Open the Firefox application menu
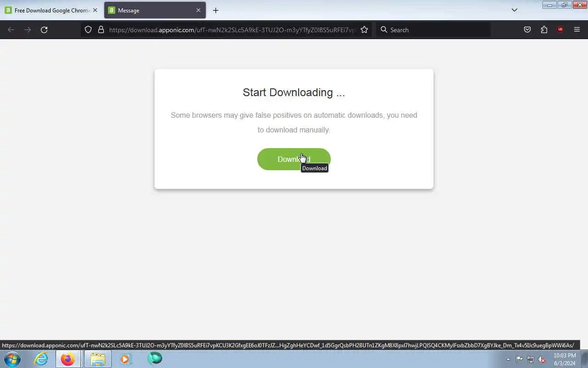 coord(577,30)
